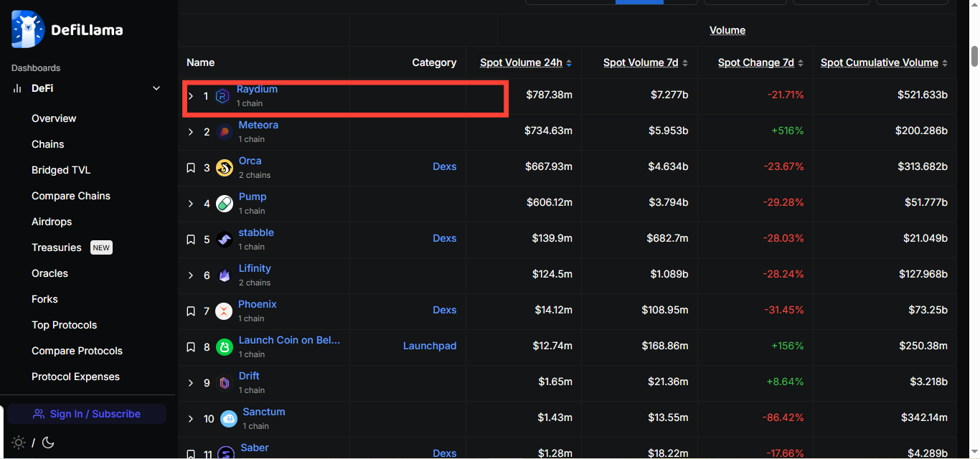Open the DefiLlama logo homepage
This screenshot has height=459, width=980.
click(67, 29)
